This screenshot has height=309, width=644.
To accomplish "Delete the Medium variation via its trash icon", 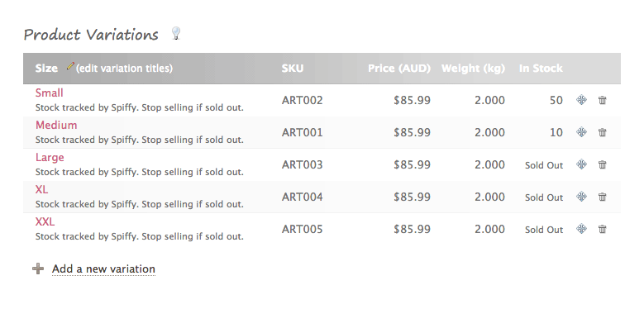I will pos(602,132).
